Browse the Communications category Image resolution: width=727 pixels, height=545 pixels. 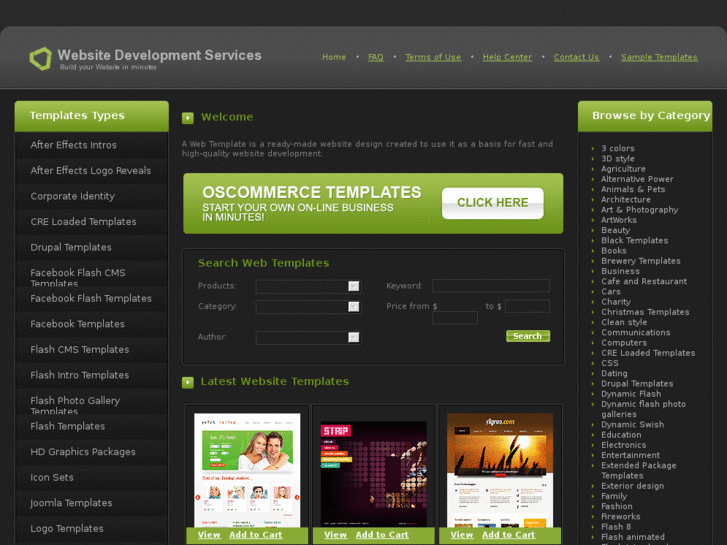click(x=636, y=333)
